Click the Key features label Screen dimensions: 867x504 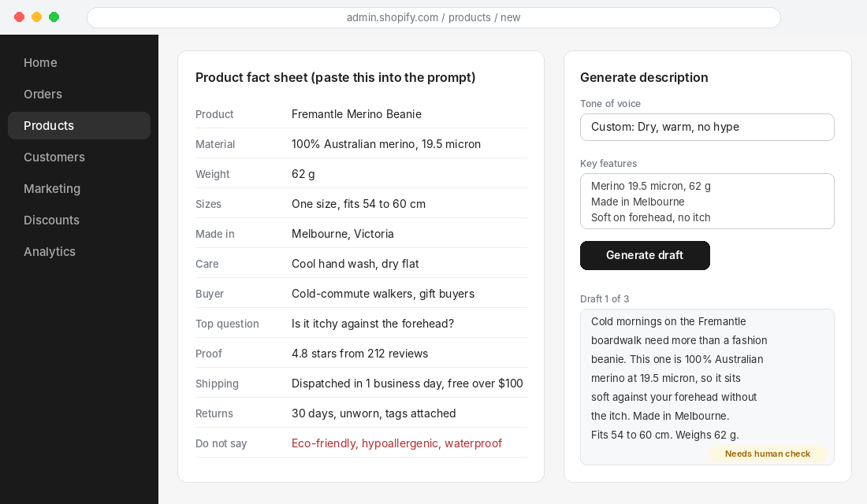point(608,164)
